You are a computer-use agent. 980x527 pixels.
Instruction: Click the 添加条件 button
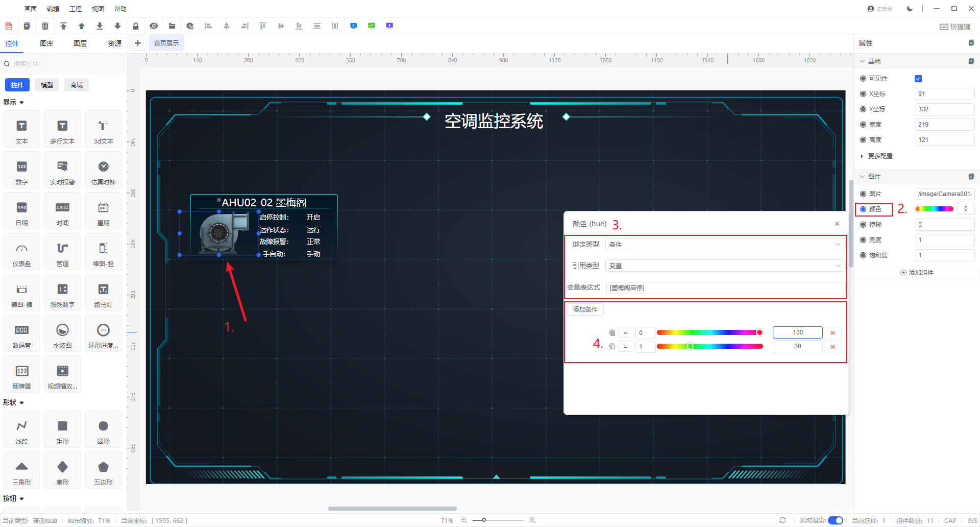point(585,309)
